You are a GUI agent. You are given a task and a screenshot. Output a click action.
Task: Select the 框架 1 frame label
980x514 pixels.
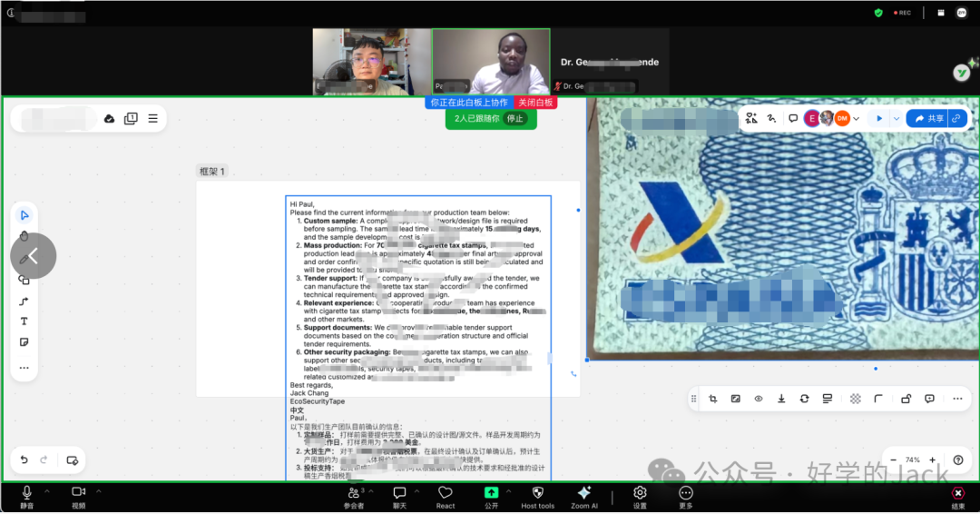point(211,172)
